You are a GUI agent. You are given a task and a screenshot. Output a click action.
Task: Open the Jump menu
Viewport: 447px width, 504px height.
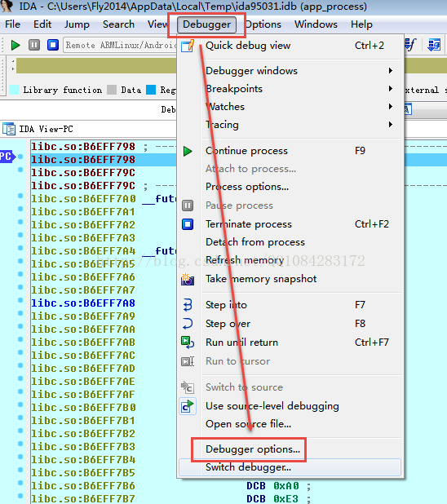click(x=77, y=24)
